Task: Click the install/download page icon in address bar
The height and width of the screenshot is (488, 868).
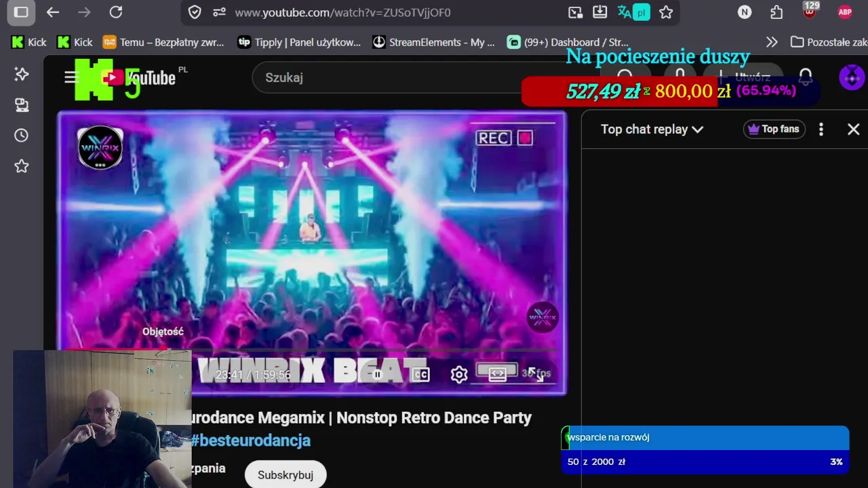Action: 599,12
